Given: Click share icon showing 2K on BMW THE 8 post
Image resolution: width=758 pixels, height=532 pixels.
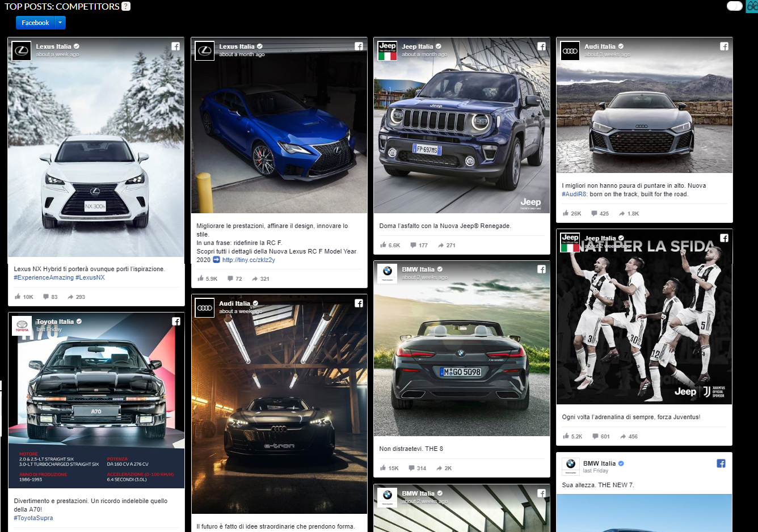Looking at the screenshot, I should point(440,468).
